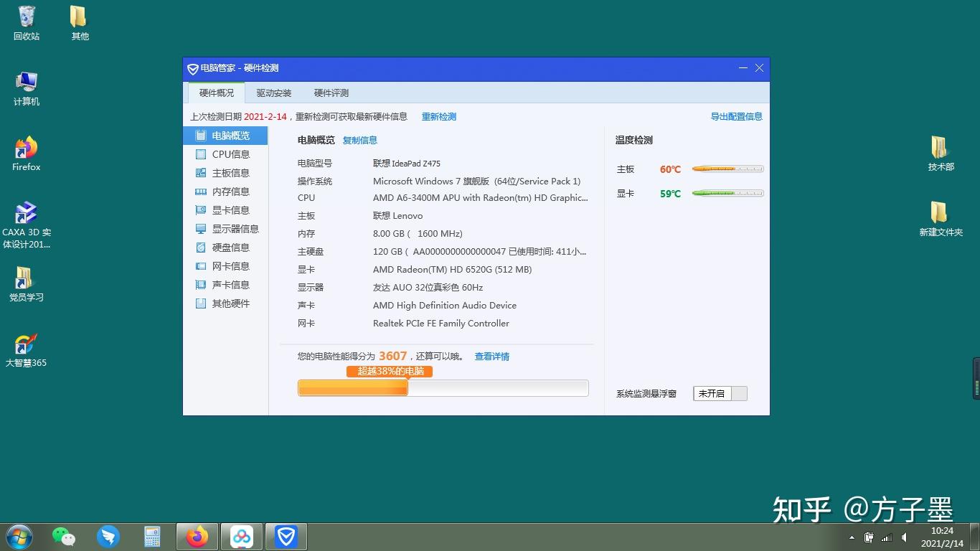Click the 59℃ graphics card temperature reading

tap(671, 194)
